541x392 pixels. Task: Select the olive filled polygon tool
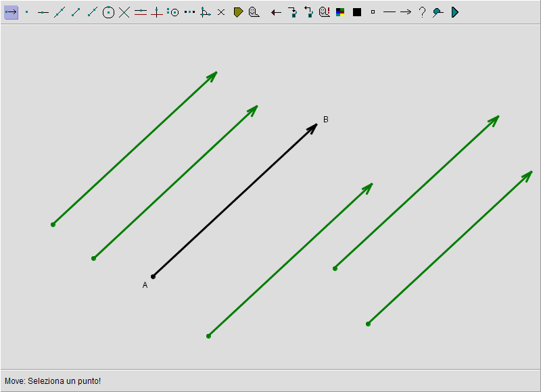[238, 12]
